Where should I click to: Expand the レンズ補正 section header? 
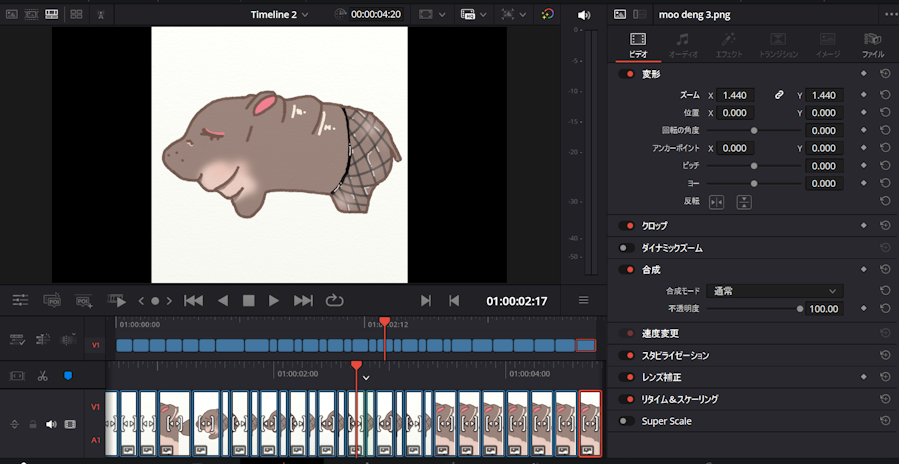point(661,377)
